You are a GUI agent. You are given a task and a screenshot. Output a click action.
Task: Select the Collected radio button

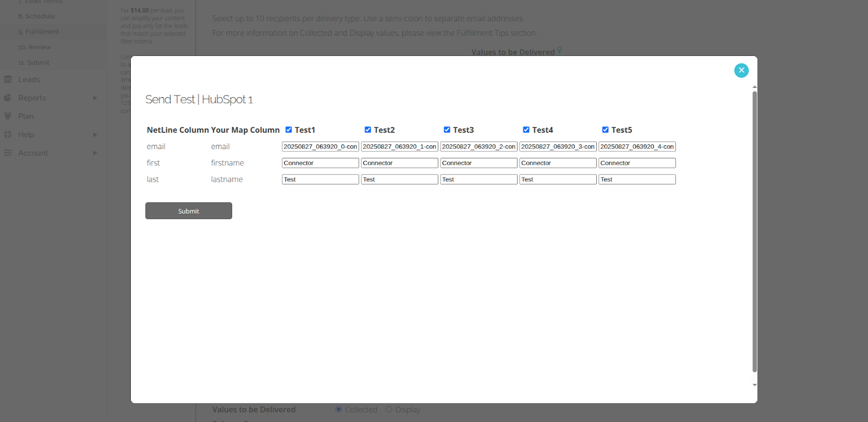coord(339,410)
